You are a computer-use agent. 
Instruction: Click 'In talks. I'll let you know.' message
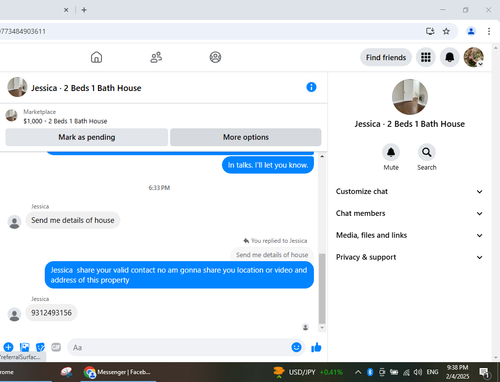[268, 165]
